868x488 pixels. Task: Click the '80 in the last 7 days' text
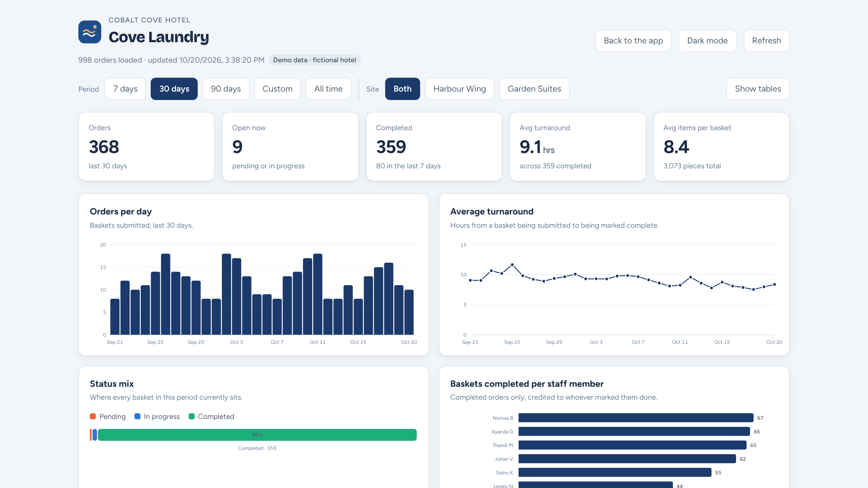pos(408,166)
